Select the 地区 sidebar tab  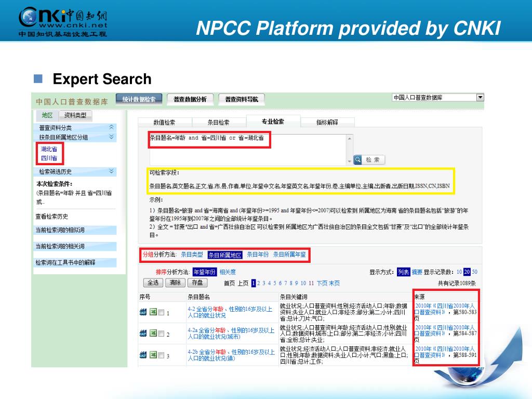[x=47, y=115]
